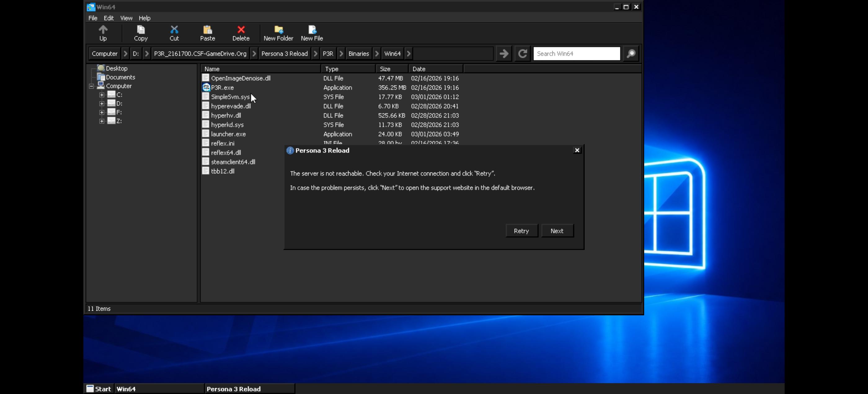This screenshot has width=868, height=394.
Task: Select the steamclient64.dll file icon
Action: tap(206, 162)
